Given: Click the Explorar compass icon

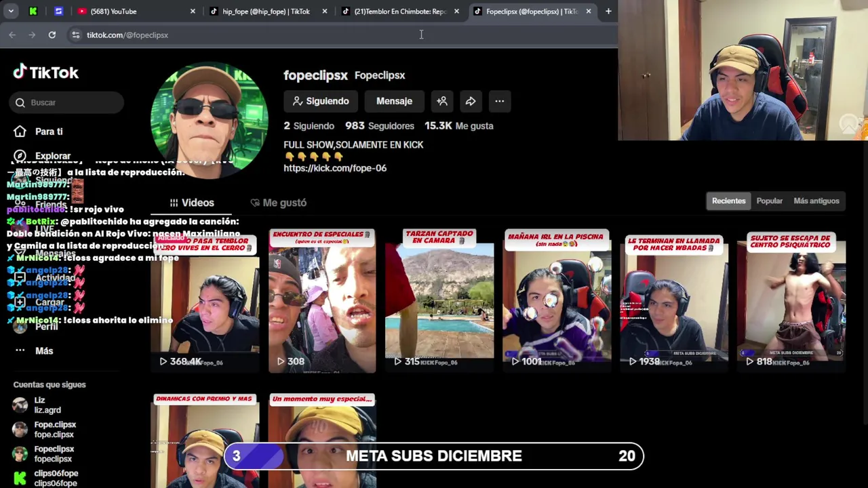Looking at the screenshot, I should pos(20,156).
